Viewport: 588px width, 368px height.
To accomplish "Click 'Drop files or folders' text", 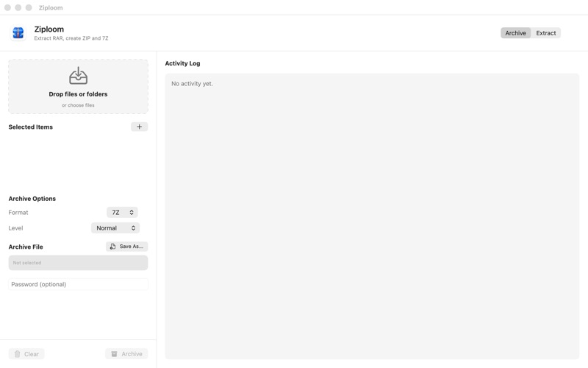I will coord(78,94).
